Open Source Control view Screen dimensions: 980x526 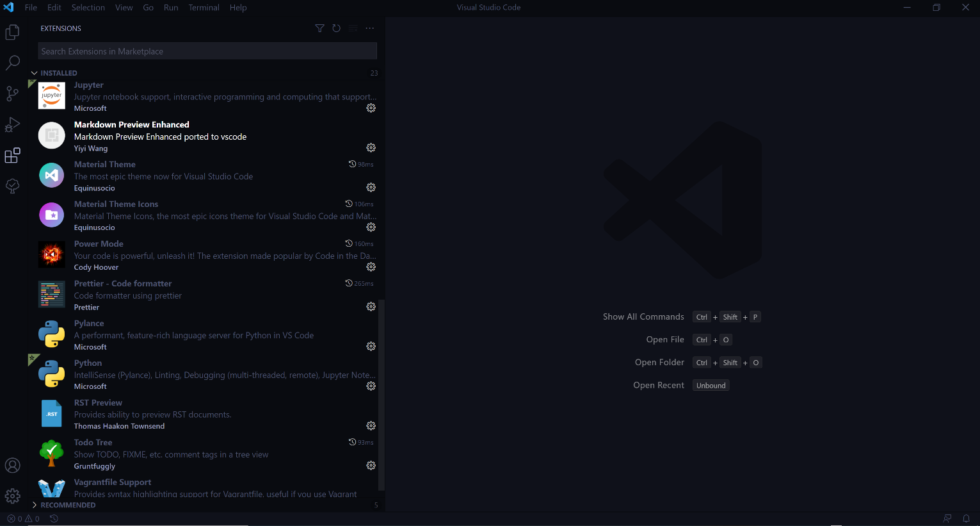12,94
